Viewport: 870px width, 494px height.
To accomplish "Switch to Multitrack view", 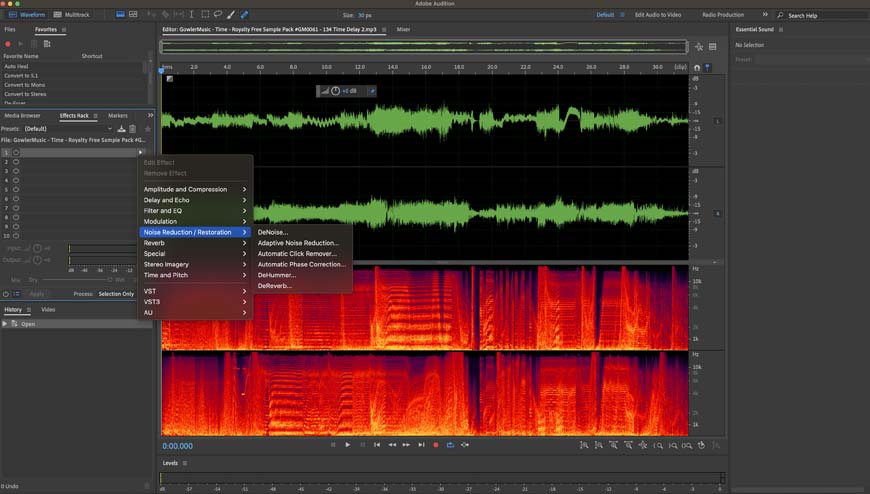I will [x=71, y=14].
